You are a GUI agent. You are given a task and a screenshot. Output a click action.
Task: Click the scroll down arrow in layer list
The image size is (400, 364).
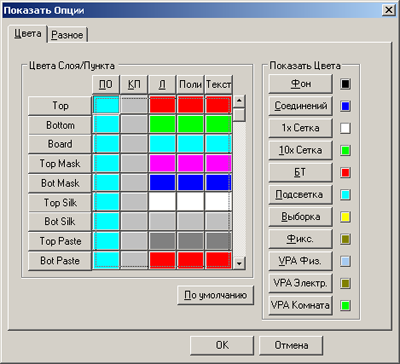click(x=239, y=263)
